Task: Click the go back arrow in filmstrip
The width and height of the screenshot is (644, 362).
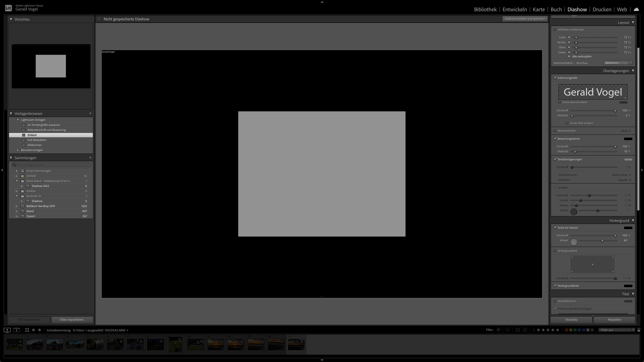Action: (33, 330)
